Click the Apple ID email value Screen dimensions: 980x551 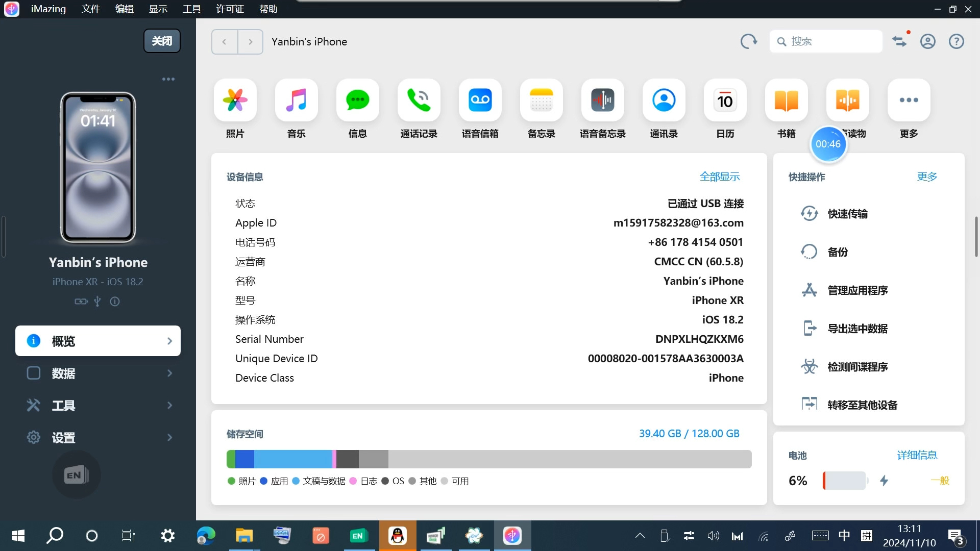[678, 223]
